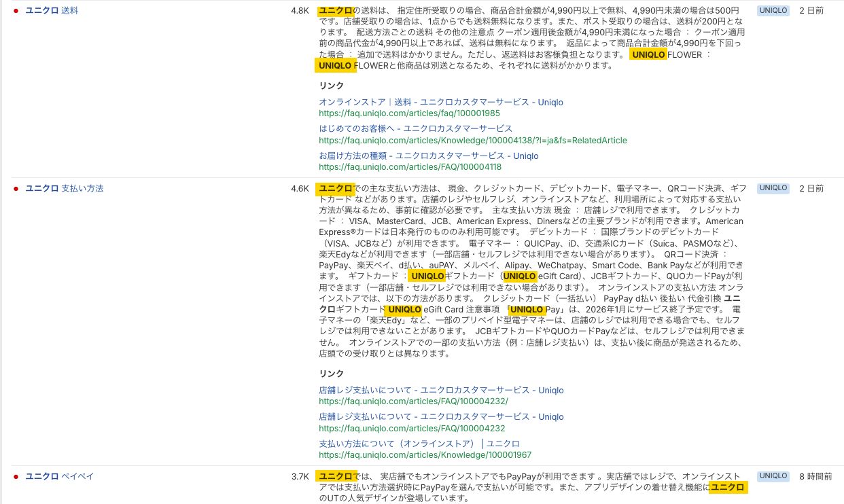Click 2 日前 timestamp in 支払い方法 row
Image resolution: width=844 pixels, height=504 pixels.
click(811, 188)
